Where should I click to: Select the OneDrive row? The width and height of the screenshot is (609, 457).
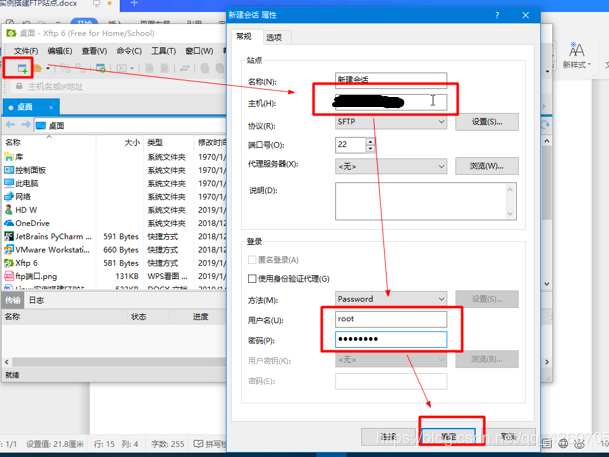[115, 223]
